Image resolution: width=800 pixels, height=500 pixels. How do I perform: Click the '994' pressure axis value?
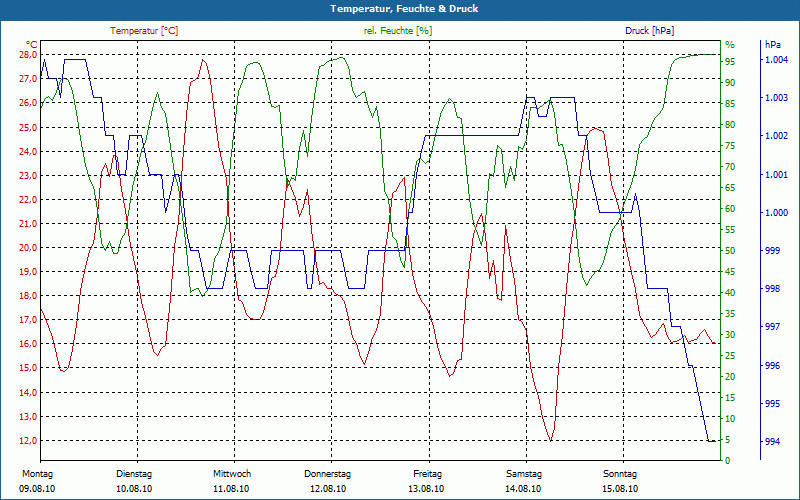tap(772, 442)
